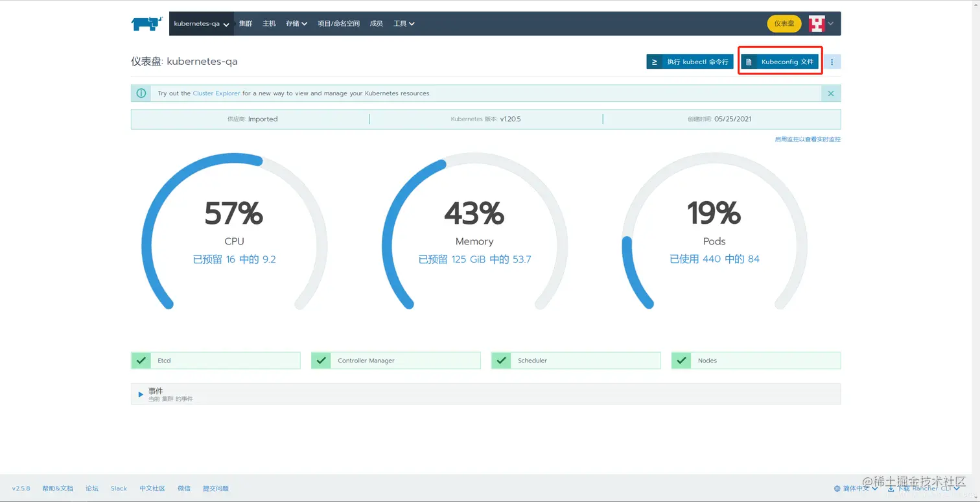Open the 成员 menu item

pyautogui.click(x=377, y=24)
